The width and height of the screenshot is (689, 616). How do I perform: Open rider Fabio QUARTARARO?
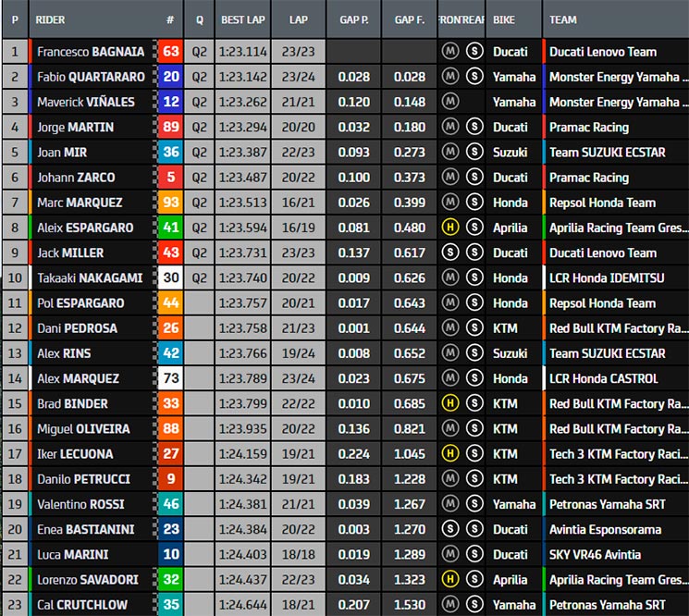91,77
